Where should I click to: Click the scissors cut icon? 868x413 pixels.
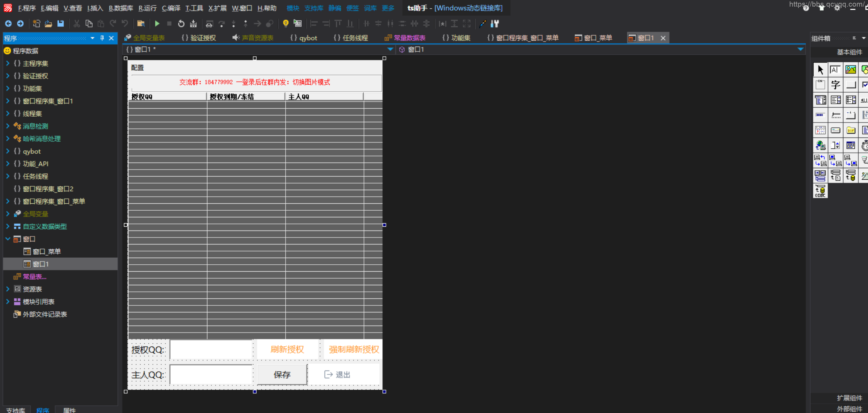pos(77,24)
